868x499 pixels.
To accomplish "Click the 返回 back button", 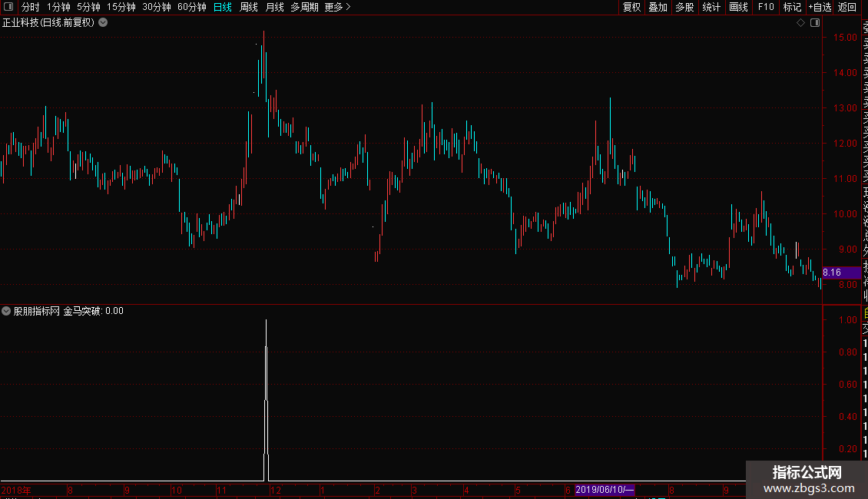I will (847, 7).
